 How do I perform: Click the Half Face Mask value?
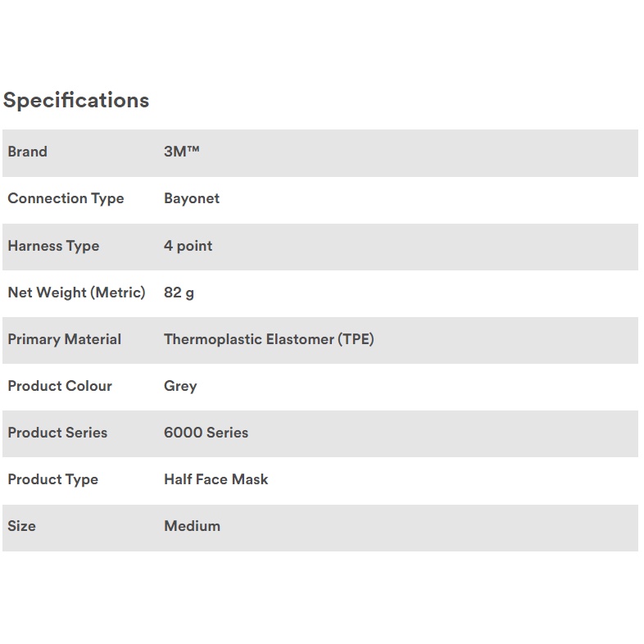point(215,479)
